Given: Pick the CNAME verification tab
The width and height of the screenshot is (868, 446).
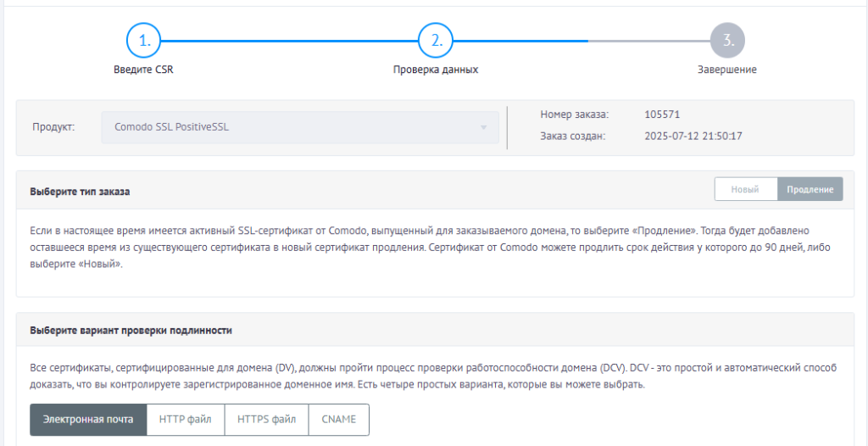Looking at the screenshot, I should (x=339, y=420).
